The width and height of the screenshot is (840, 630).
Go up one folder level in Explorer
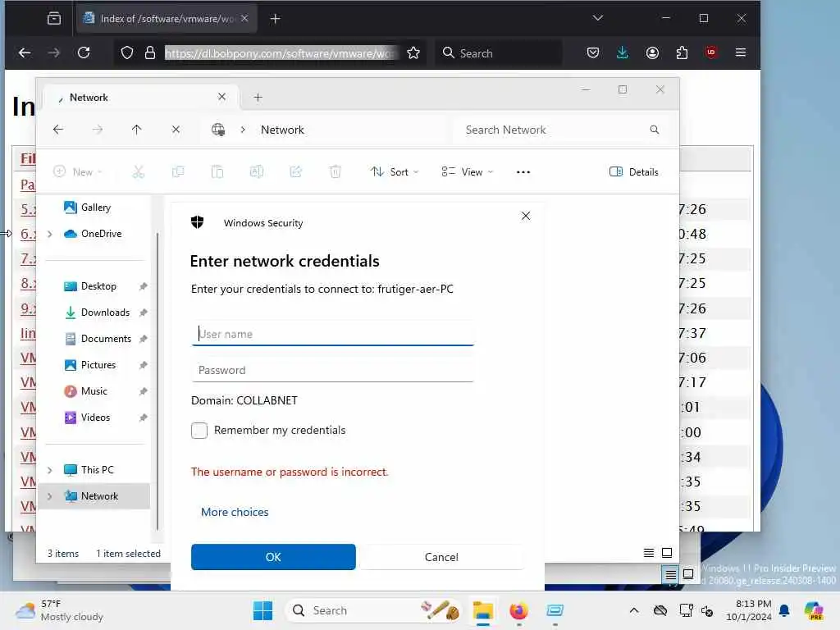coord(137,129)
